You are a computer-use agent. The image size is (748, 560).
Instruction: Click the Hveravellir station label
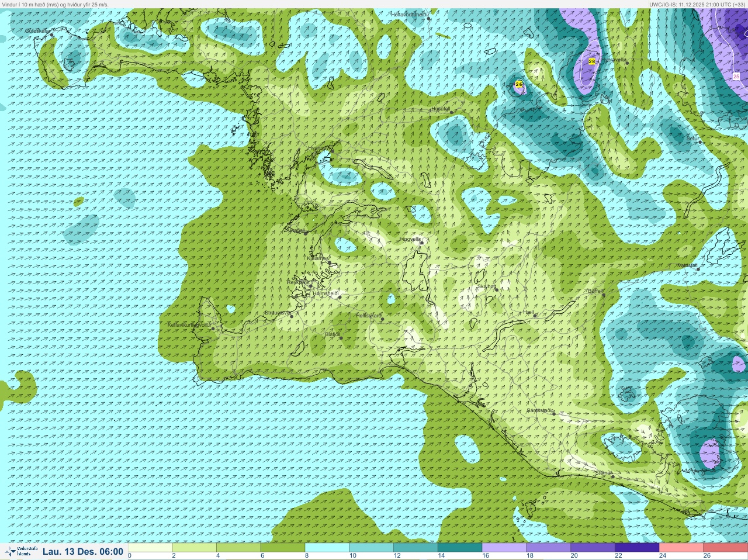[x=613, y=60]
